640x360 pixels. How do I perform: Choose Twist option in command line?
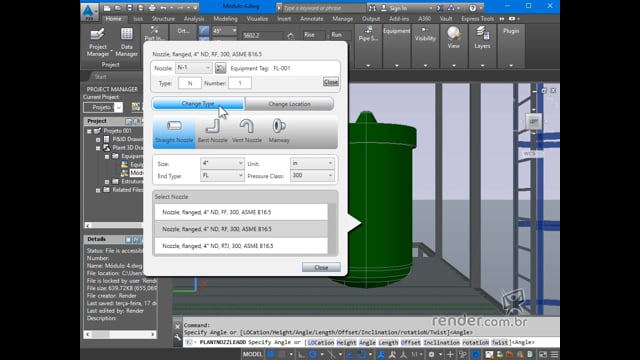point(500,342)
